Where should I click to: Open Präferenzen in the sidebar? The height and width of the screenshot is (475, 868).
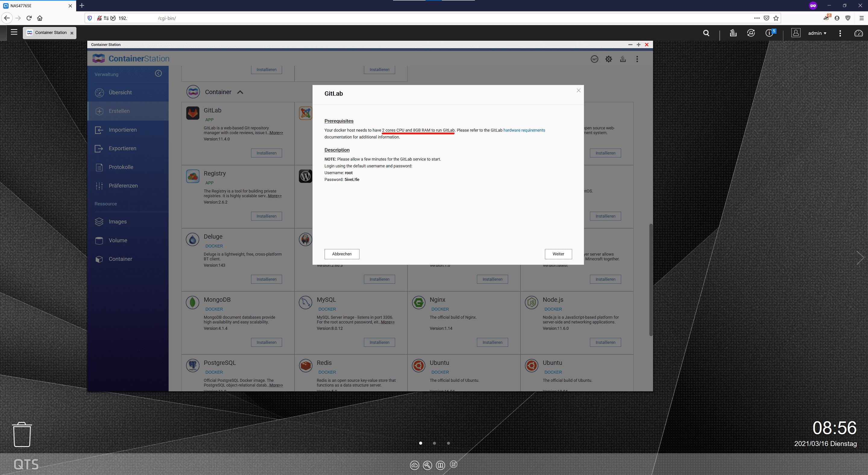coord(128,186)
